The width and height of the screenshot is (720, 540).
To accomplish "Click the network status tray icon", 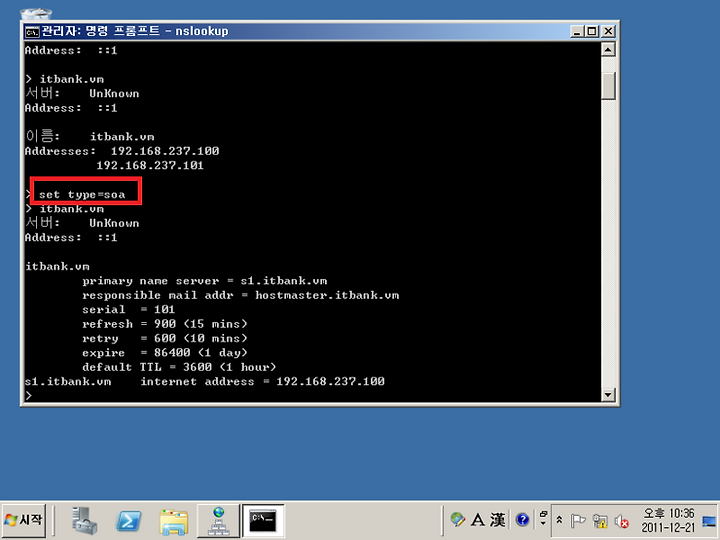I will pyautogui.click(x=600, y=521).
